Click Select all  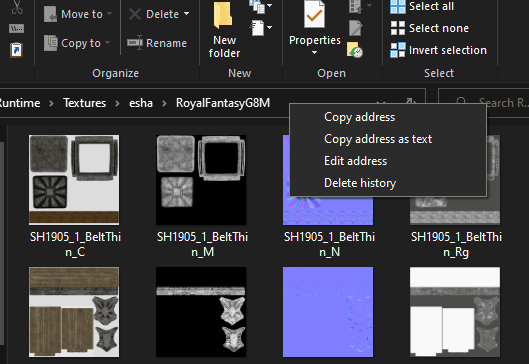pyautogui.click(x=422, y=6)
